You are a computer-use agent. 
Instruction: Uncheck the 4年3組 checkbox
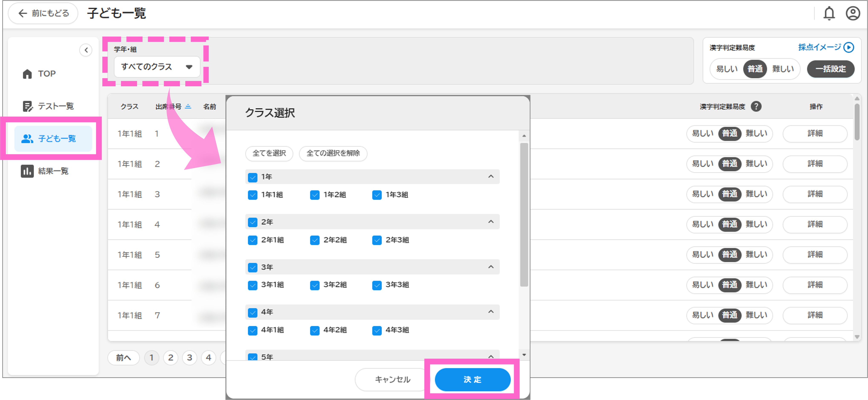click(x=377, y=330)
